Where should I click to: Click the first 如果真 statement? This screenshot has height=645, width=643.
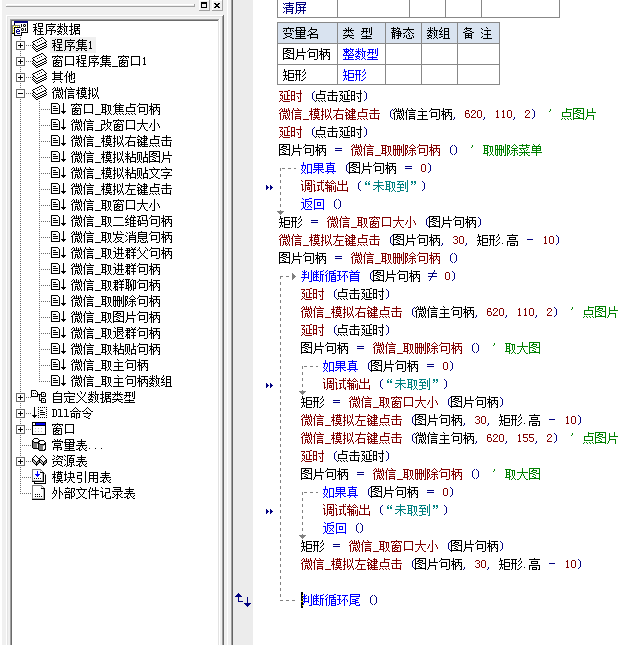(x=366, y=168)
